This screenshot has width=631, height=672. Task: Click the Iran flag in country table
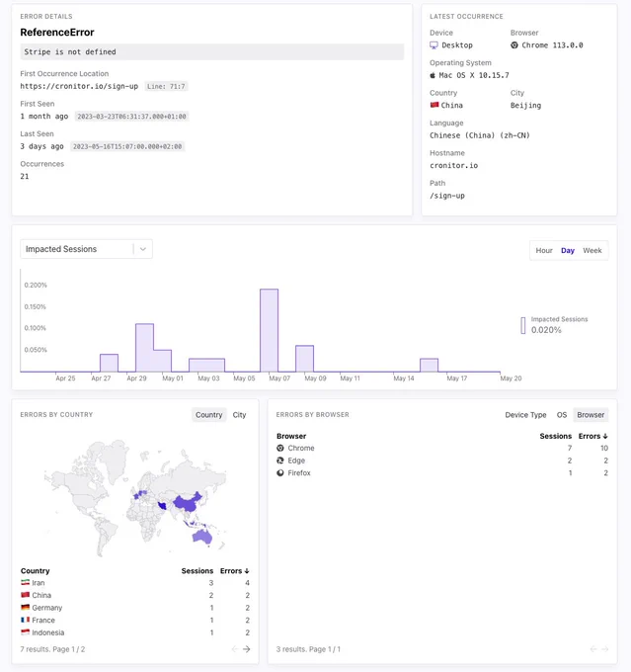click(26, 582)
